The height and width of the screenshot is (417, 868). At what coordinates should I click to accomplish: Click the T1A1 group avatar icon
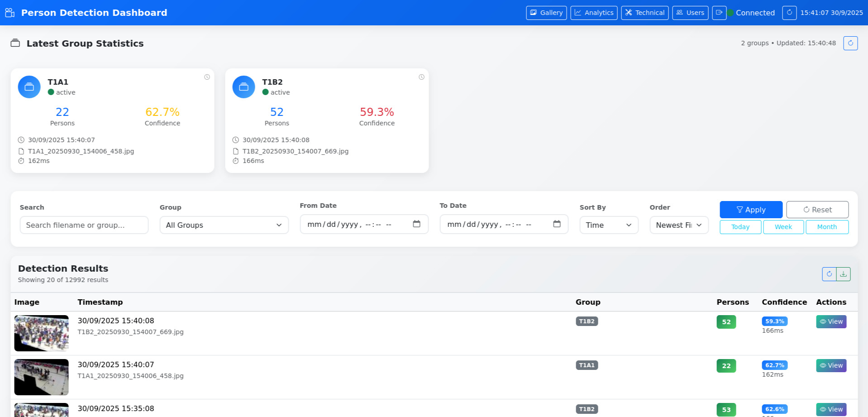pos(29,87)
